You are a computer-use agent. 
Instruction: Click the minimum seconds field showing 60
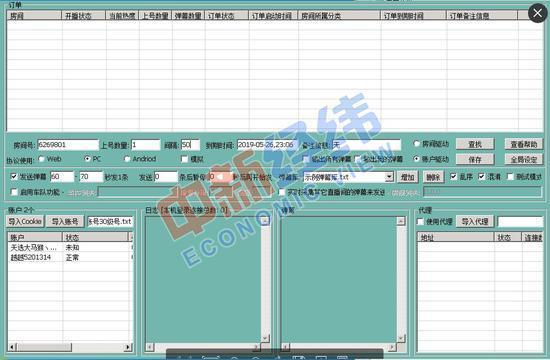click(62, 177)
